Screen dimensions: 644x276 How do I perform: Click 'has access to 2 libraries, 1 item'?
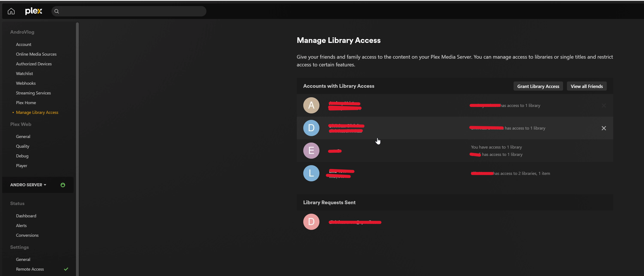tap(522, 173)
